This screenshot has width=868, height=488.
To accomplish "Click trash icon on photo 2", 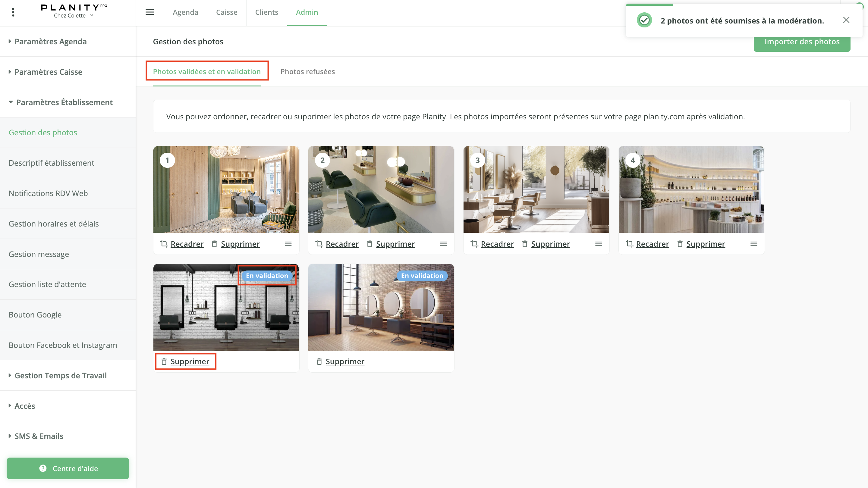I will (x=369, y=244).
